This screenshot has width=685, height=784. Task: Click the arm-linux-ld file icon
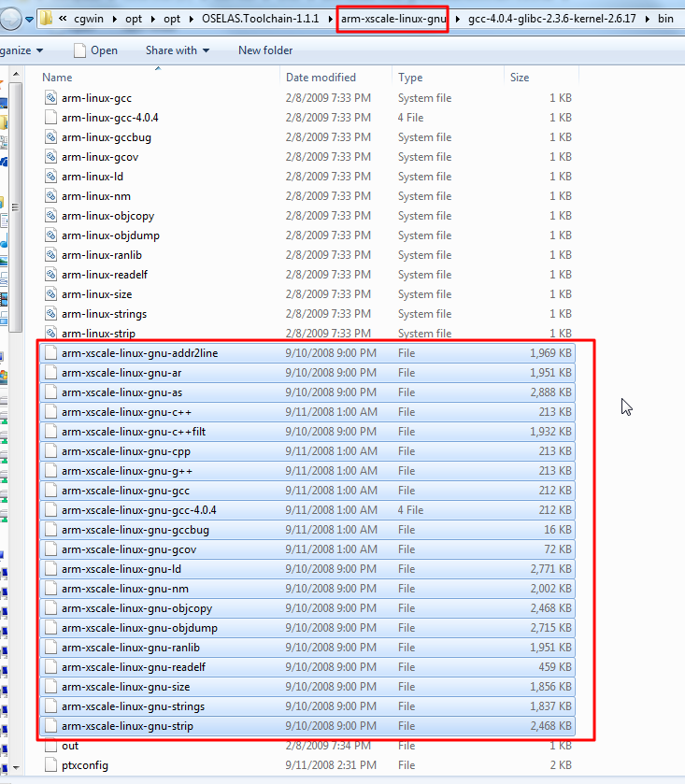pos(50,177)
